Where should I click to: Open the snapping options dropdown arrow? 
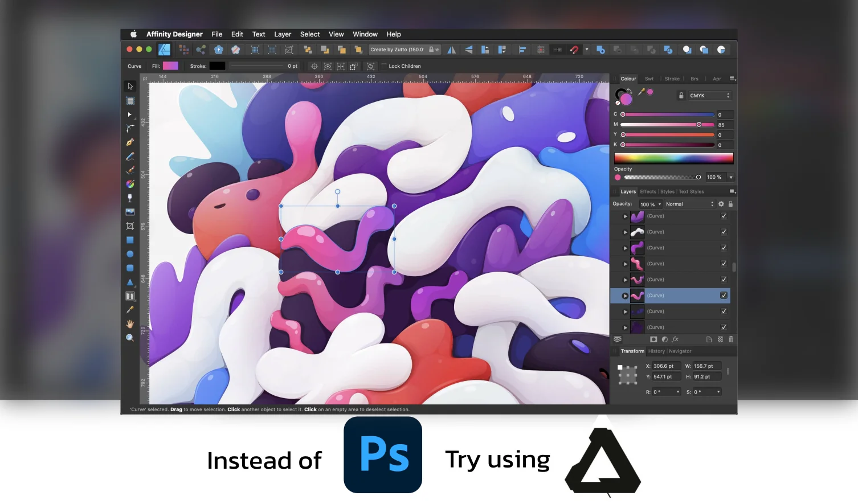coord(587,50)
